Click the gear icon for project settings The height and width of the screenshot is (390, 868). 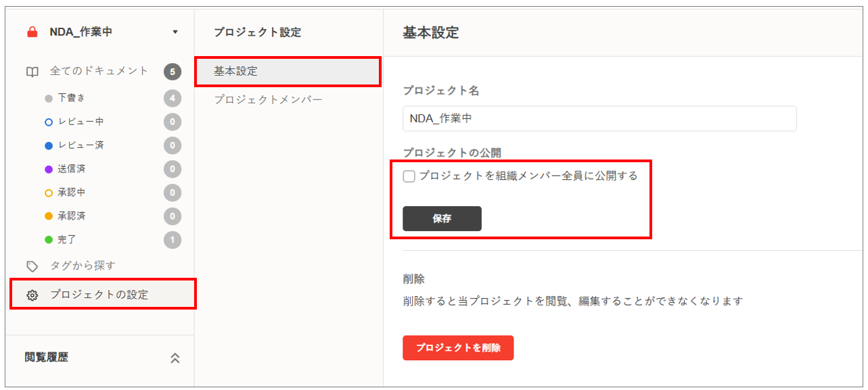pos(32,295)
